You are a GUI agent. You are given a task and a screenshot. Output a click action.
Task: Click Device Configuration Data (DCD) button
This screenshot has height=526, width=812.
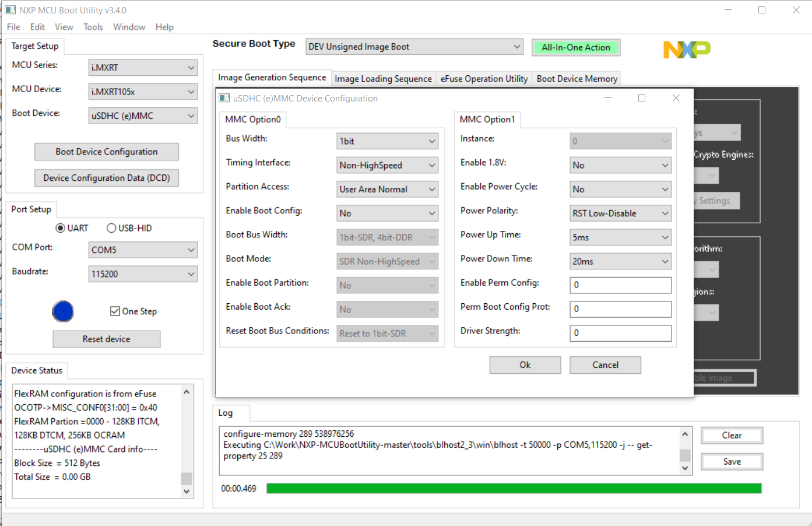[107, 178]
